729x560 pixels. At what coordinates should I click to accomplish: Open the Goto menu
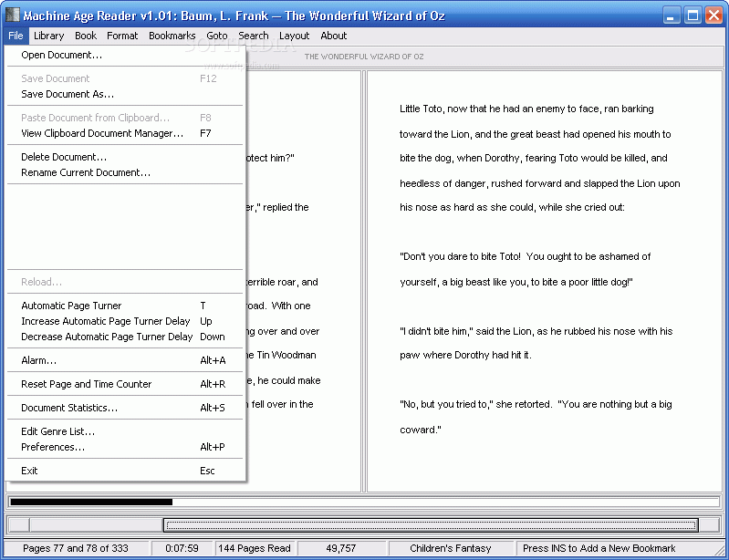217,36
